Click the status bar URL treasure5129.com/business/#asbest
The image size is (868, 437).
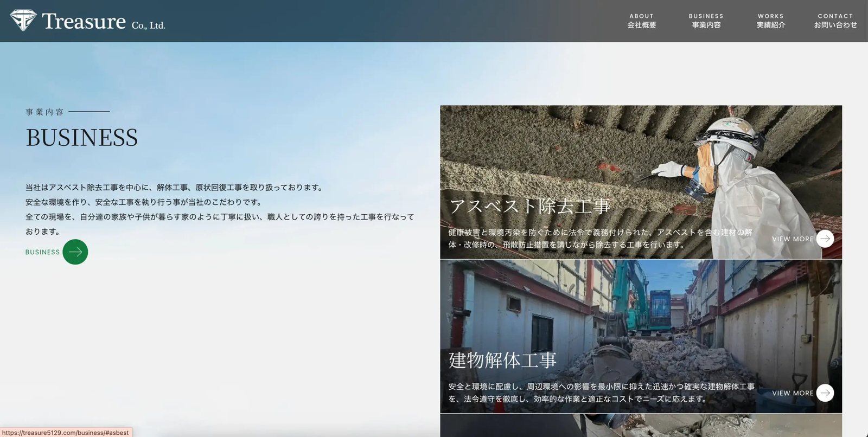point(66,433)
